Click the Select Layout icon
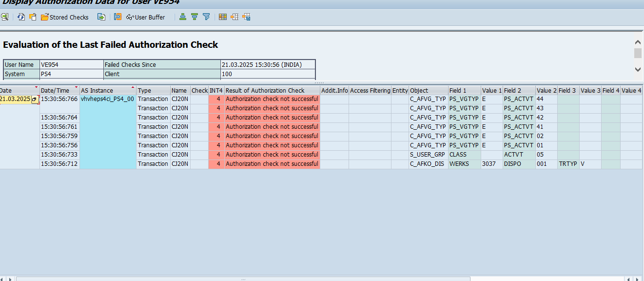 coord(234,17)
